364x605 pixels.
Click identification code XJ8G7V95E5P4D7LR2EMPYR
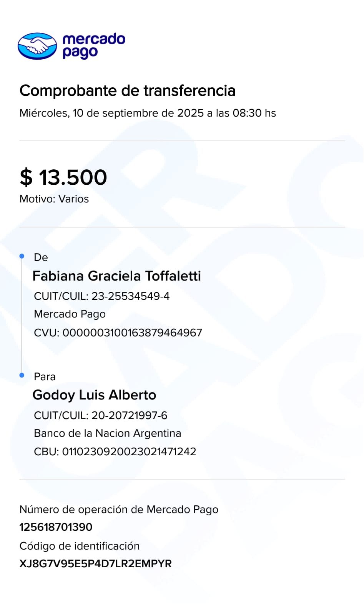(95, 563)
